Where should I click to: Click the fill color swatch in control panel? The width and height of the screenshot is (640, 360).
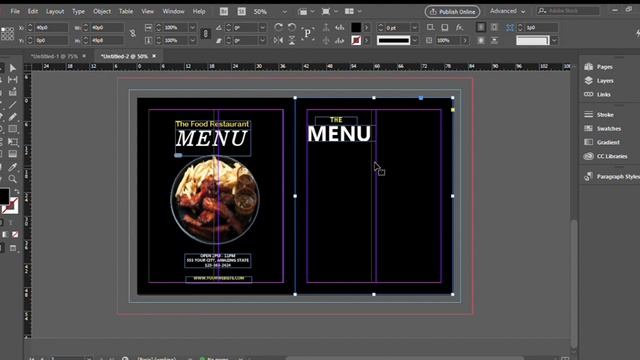[356, 27]
